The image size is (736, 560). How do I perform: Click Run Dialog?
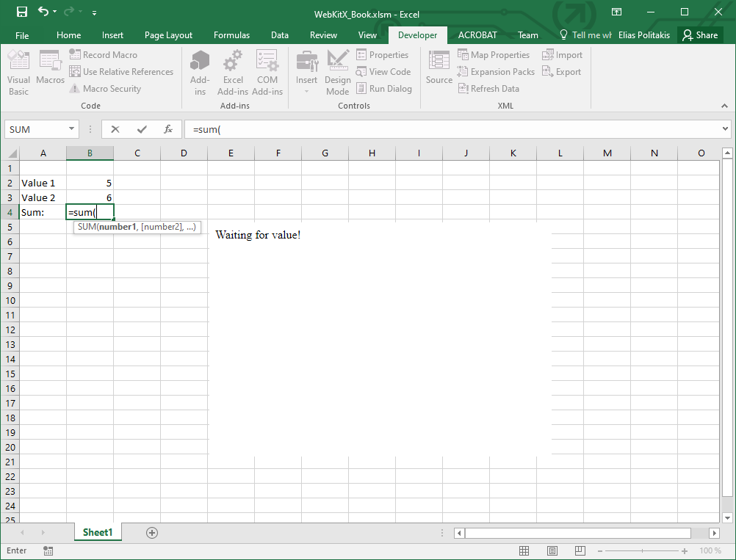click(384, 88)
